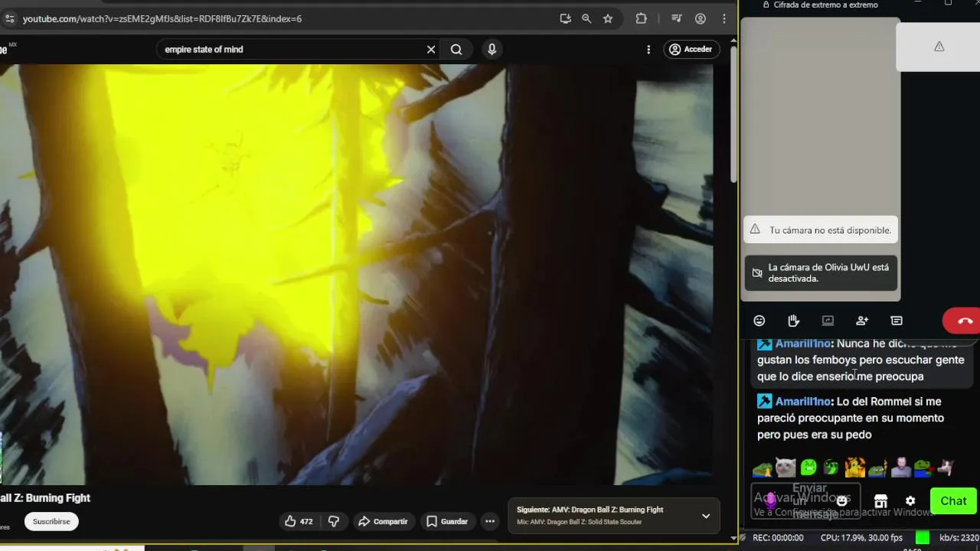Open the browser extensions puzzle icon
Image resolution: width=980 pixels, height=551 pixels.
642,18
